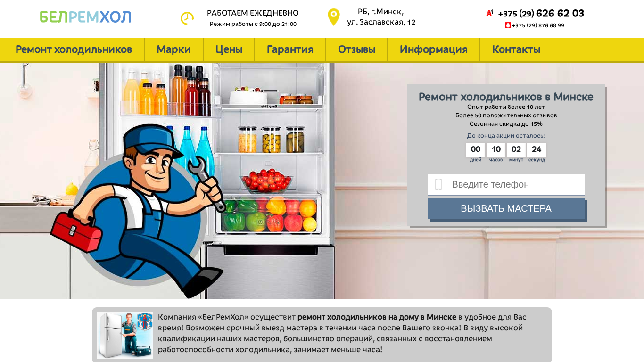Call phone number +375 (29) 626 62 03
The height and width of the screenshot is (362, 644).
click(x=541, y=13)
